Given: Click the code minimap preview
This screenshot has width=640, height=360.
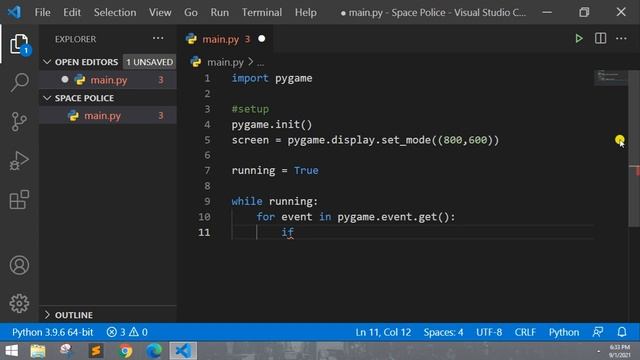Looking at the screenshot, I should (610, 77).
